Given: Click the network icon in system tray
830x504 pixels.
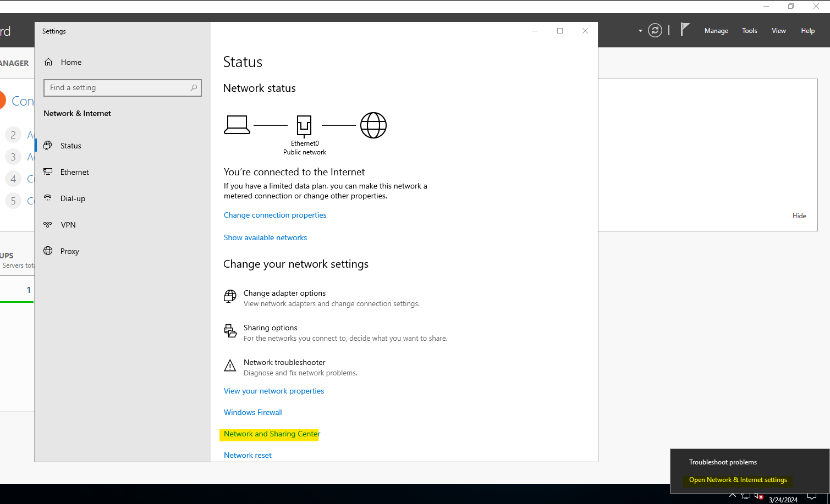Looking at the screenshot, I should click(x=746, y=496).
